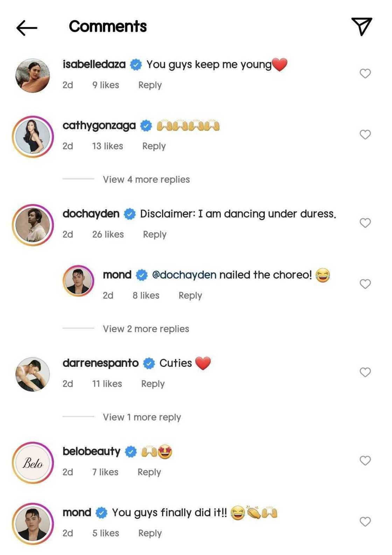
Task: Heart dochayden's dancing under duress comment
Action: pos(365,223)
